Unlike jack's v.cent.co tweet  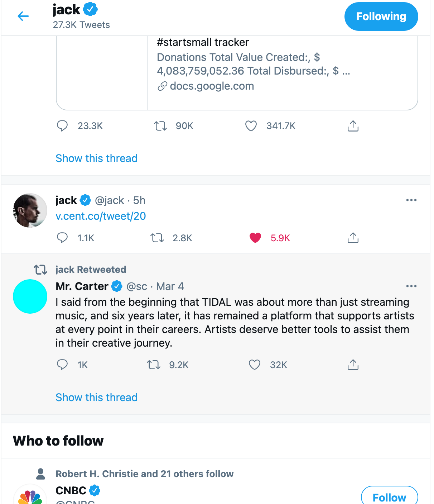tap(255, 238)
